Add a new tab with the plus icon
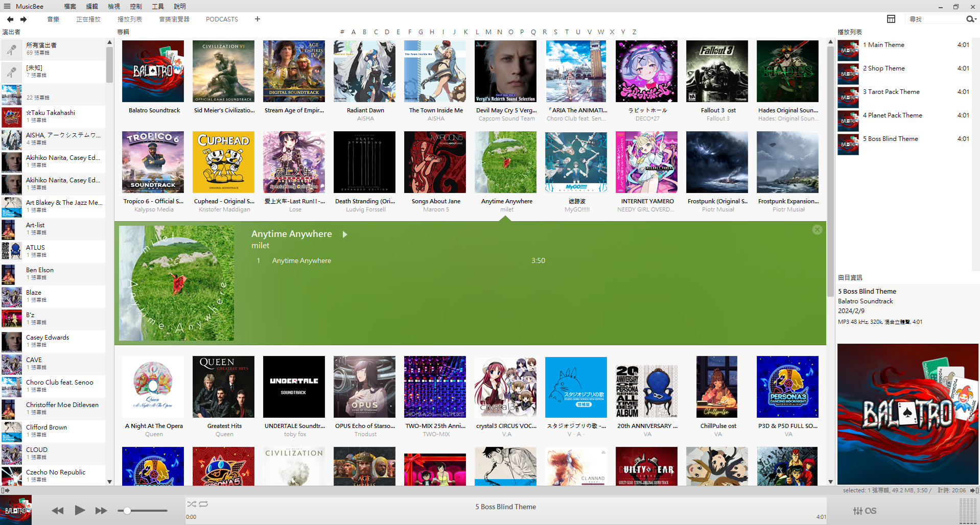Viewport: 980px width, 525px height. point(258,19)
